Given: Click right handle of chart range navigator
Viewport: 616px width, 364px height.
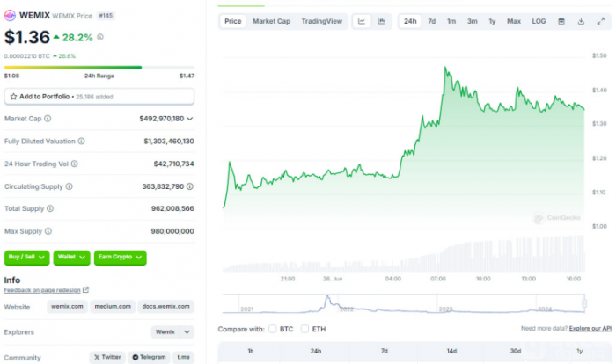Looking at the screenshot, I should (584, 303).
